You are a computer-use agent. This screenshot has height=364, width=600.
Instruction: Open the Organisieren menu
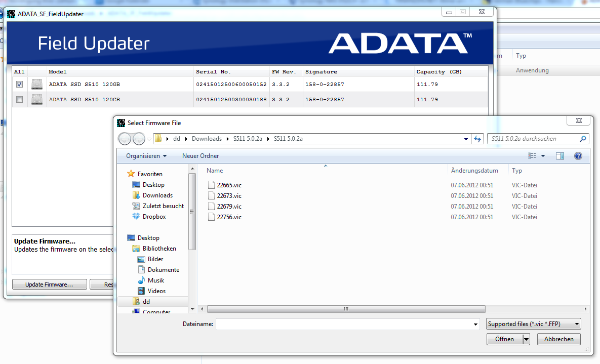point(146,156)
